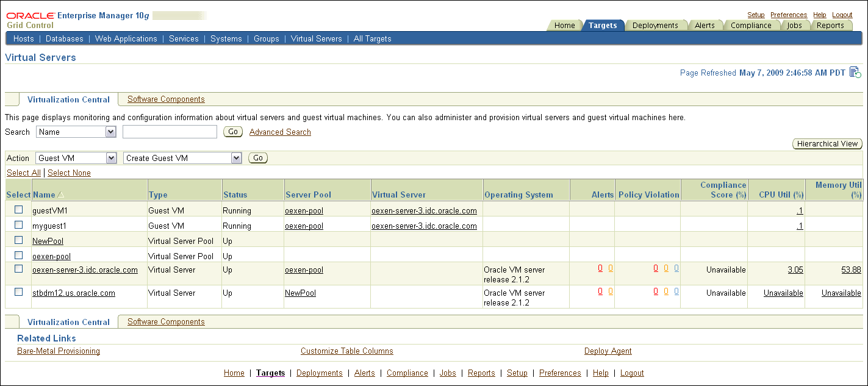Check the guestVM1 select checkbox
This screenshot has width=868, height=386.
[18, 210]
